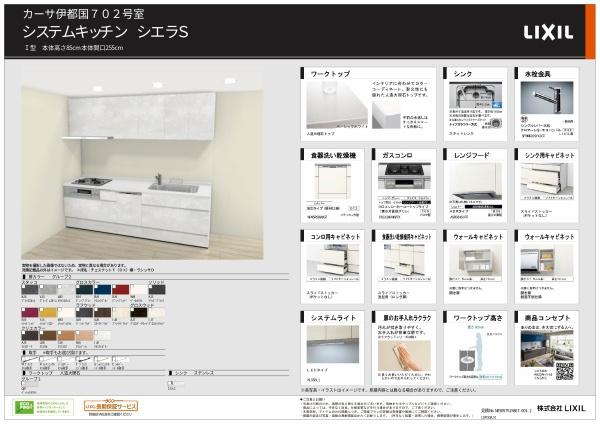Open the レンジフード hood image
This screenshot has height=424, width=600.
pos(476,181)
